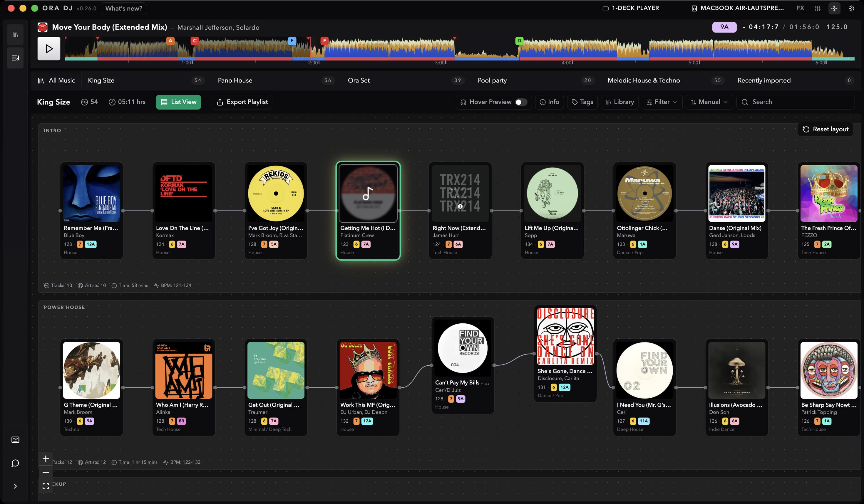Open the playlist sidebar icon

(x=15, y=58)
